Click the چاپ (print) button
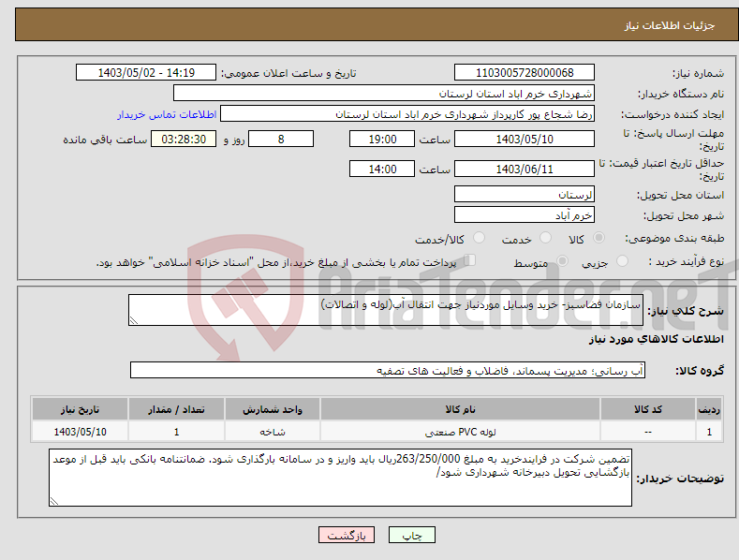This screenshot has height=560, width=739. [x=411, y=535]
